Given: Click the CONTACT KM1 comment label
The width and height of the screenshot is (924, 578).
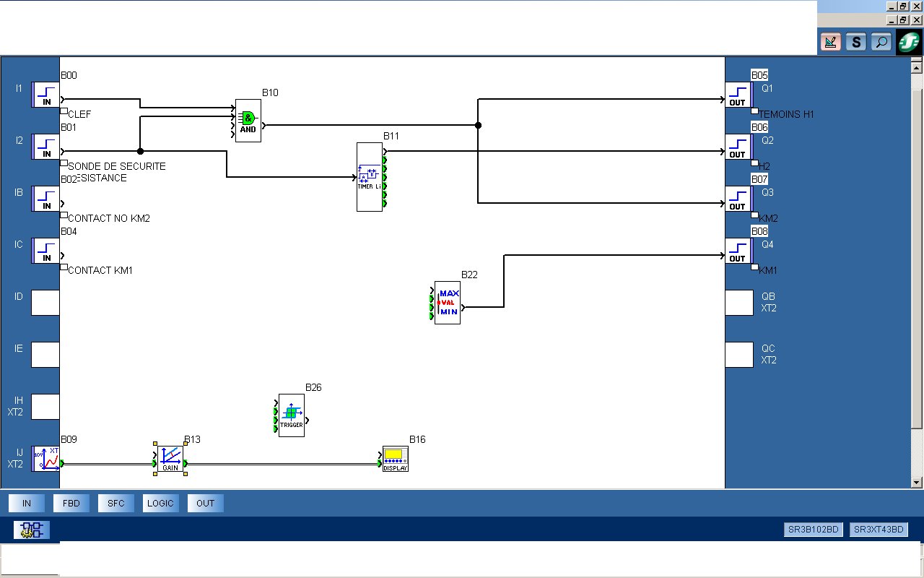Looking at the screenshot, I should pos(100,270).
